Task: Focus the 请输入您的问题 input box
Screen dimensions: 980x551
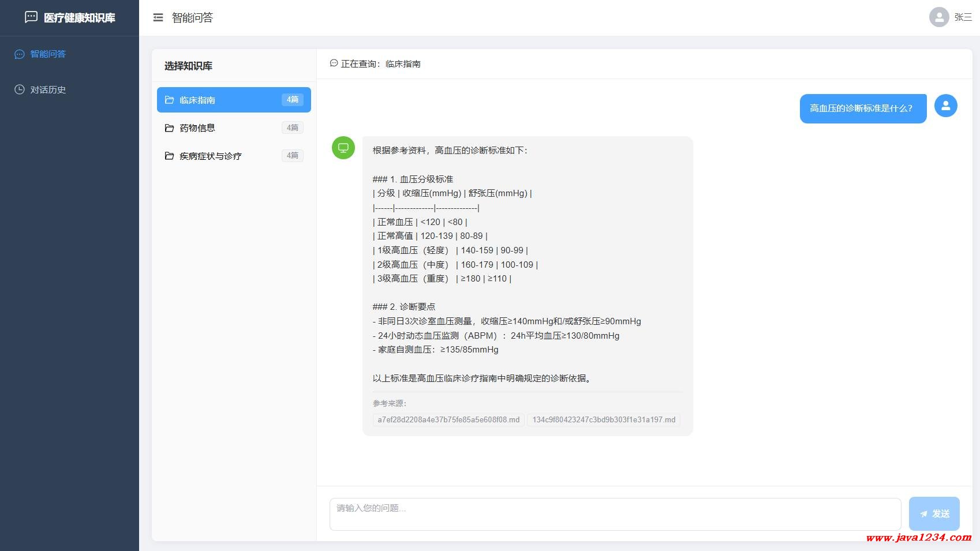Action: 615,513
